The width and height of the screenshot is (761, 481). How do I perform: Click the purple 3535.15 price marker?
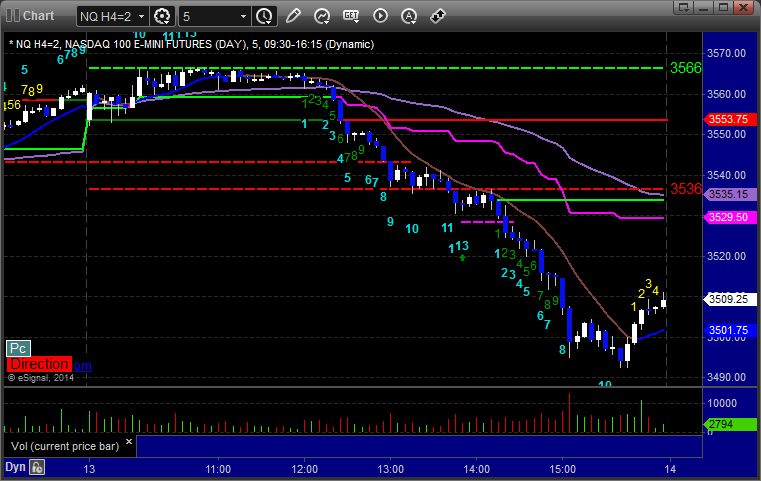pos(730,194)
